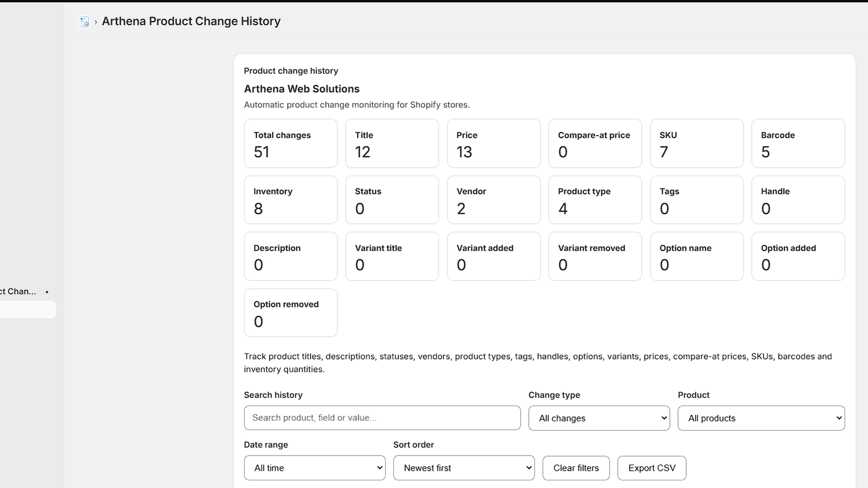
Task: Click the Handle stat card
Action: [798, 200]
